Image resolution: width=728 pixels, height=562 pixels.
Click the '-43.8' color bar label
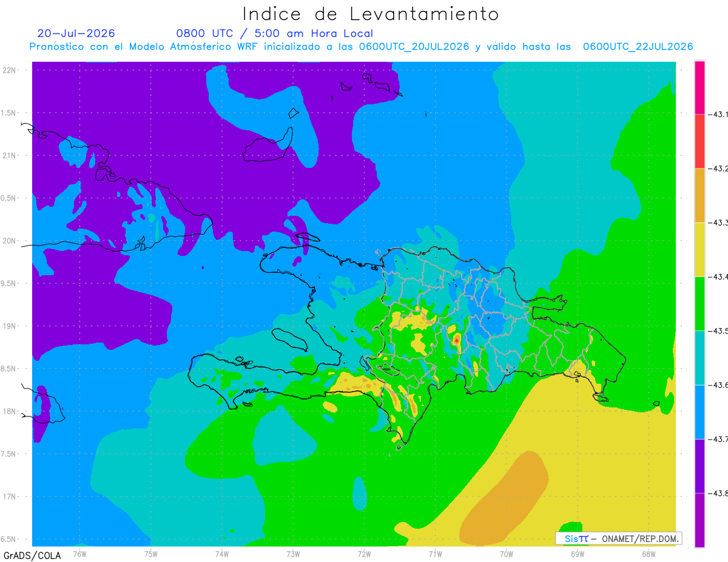click(718, 493)
